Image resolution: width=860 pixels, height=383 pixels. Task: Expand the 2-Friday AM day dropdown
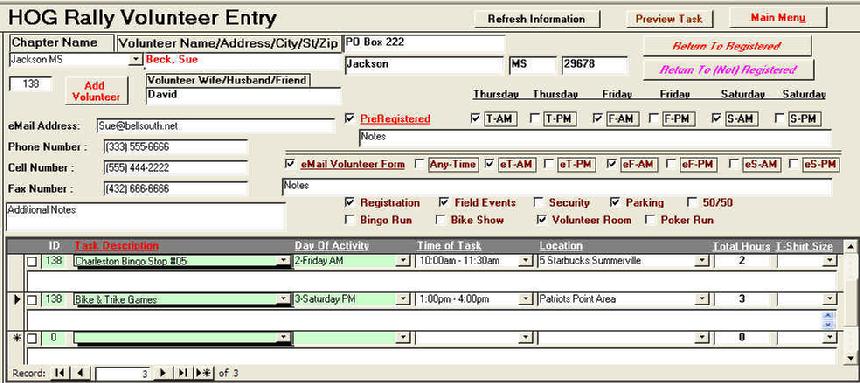click(x=404, y=261)
